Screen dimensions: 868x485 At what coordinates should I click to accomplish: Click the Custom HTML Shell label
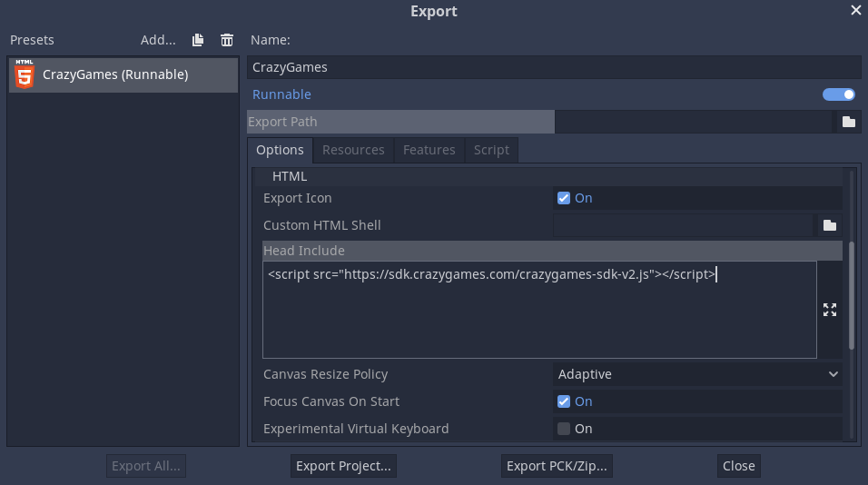pos(321,225)
